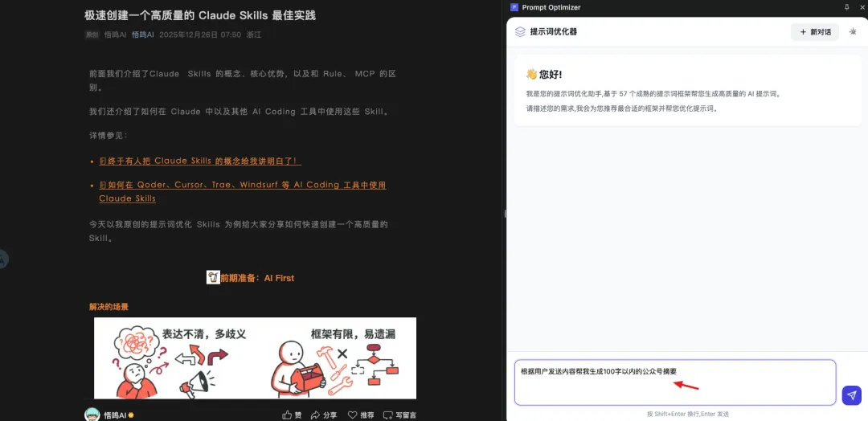Click the 详情参见 paragraph text

click(108, 136)
